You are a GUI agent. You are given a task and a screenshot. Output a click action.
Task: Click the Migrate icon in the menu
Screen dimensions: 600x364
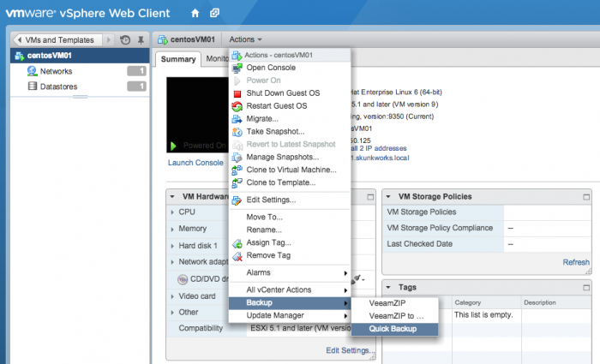(237, 119)
